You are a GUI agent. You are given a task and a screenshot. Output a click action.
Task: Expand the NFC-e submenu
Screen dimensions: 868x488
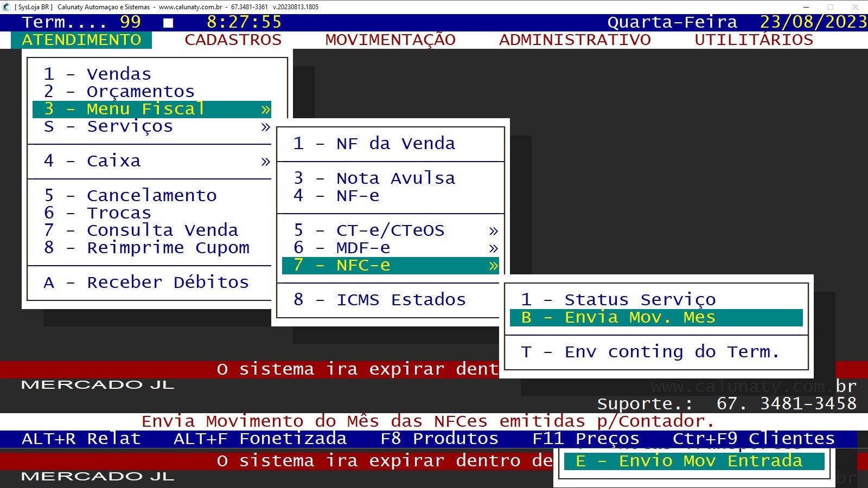pos(358,265)
